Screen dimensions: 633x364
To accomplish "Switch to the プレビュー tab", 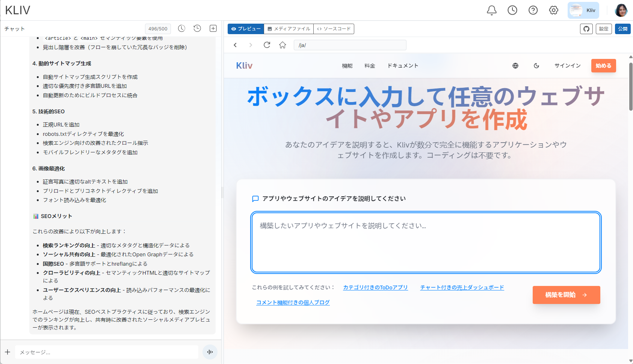I will 246,29.
